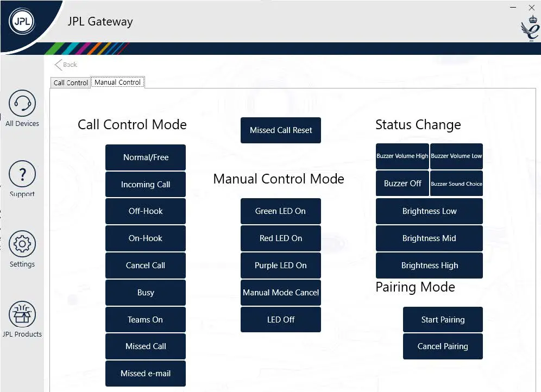
Task: Open Buzzer Sound Choice
Action: tap(456, 184)
